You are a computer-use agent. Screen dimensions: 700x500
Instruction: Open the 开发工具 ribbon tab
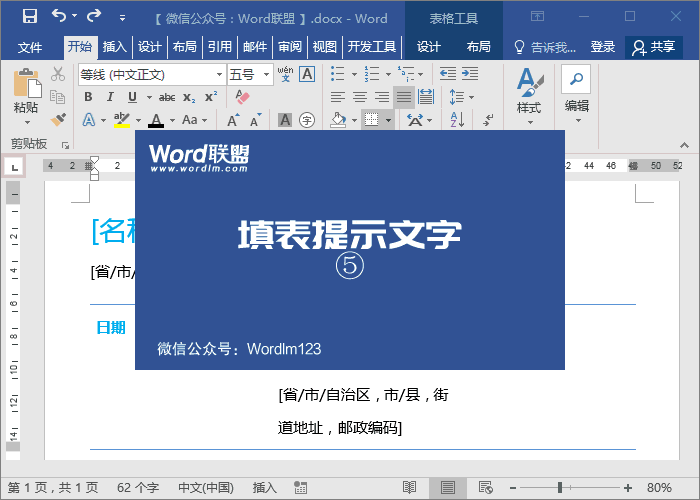tap(372, 47)
